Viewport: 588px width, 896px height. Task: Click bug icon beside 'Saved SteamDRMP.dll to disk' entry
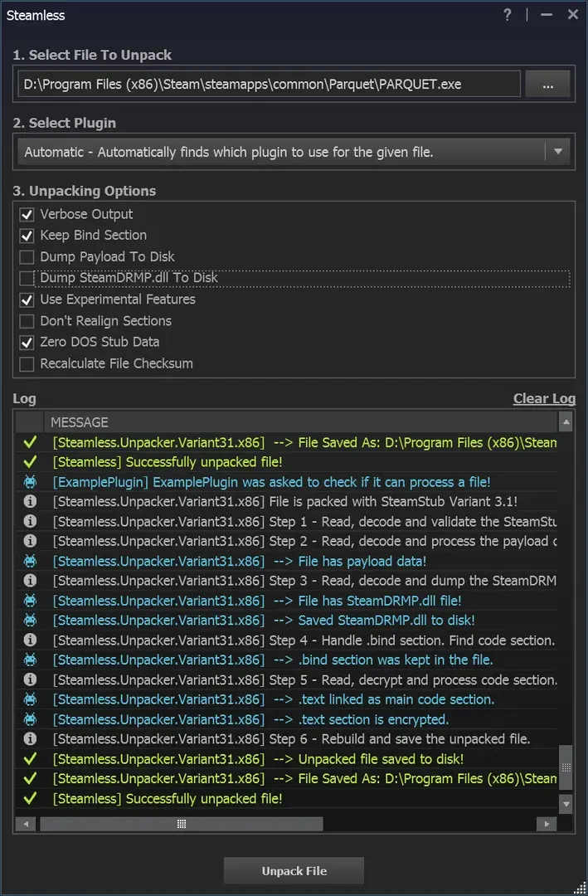click(x=30, y=620)
